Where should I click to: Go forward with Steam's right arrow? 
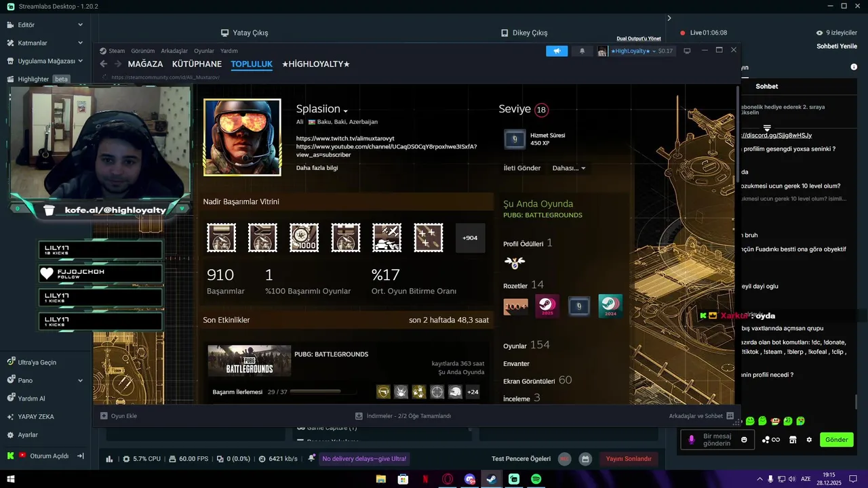pyautogui.click(x=117, y=64)
